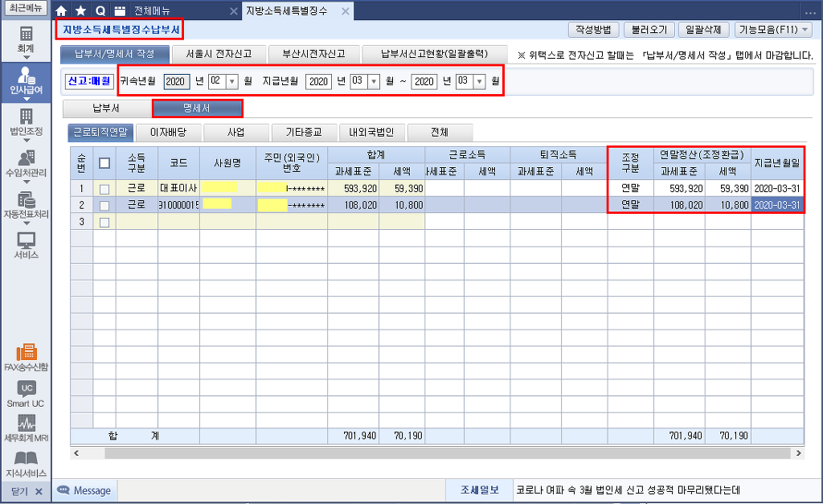Click the window layout icon beside 전체메뉴
Image resolution: width=823 pixels, height=504 pixels.
[121, 10]
